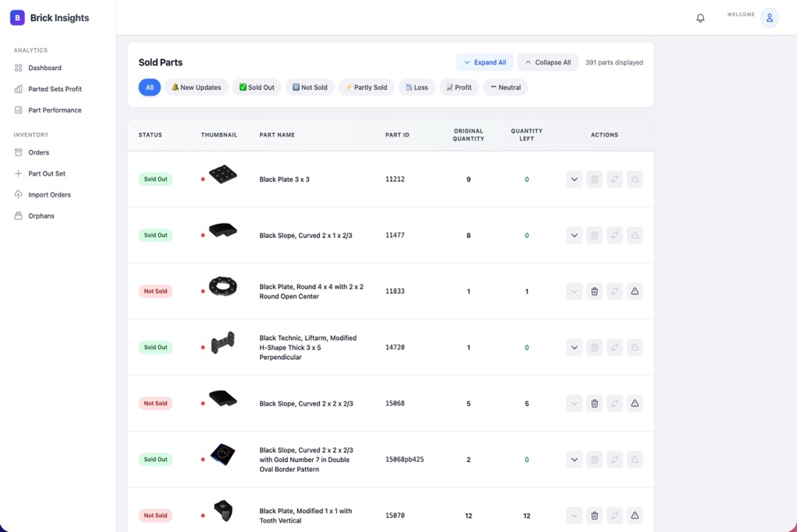The width and height of the screenshot is (797, 532).
Task: Select the Profit filter tab
Action: (458, 87)
